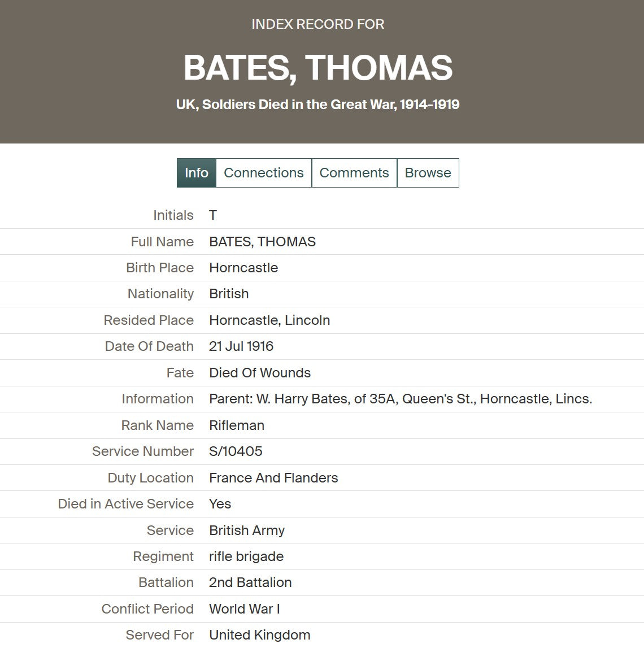Click the Service value British Army

[247, 530]
